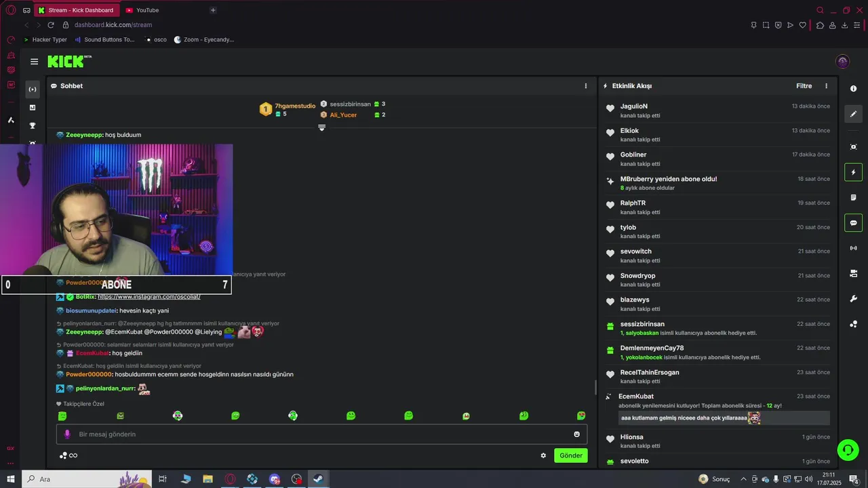The image size is (868, 488).
Task: Open Sohbet panel options menu
Action: (586, 86)
